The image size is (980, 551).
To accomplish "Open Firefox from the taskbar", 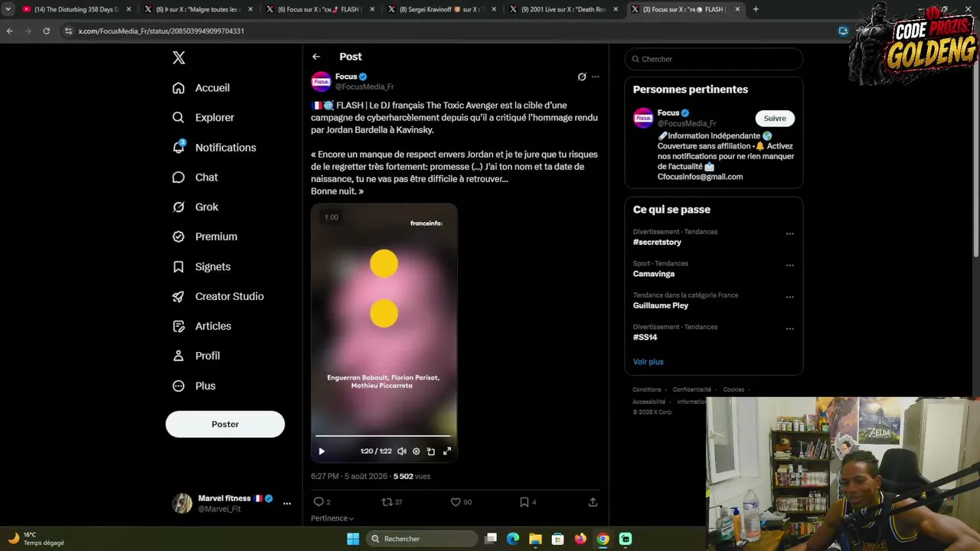I will point(580,539).
